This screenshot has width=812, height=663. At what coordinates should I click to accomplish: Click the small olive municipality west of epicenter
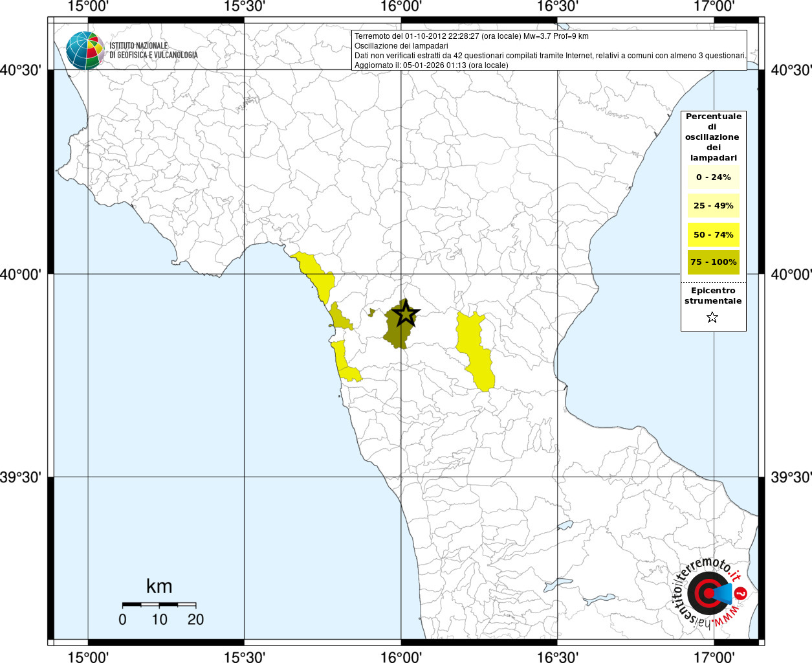click(339, 317)
